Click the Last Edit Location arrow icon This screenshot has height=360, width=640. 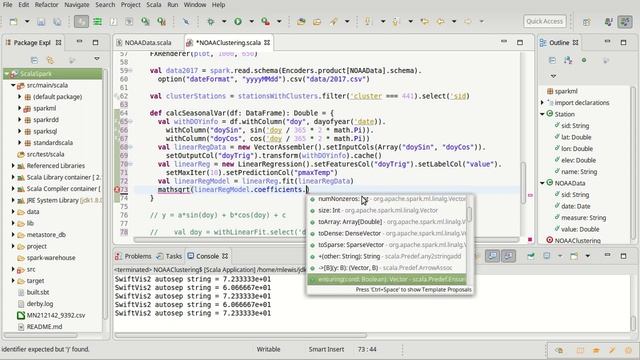[x=424, y=21]
